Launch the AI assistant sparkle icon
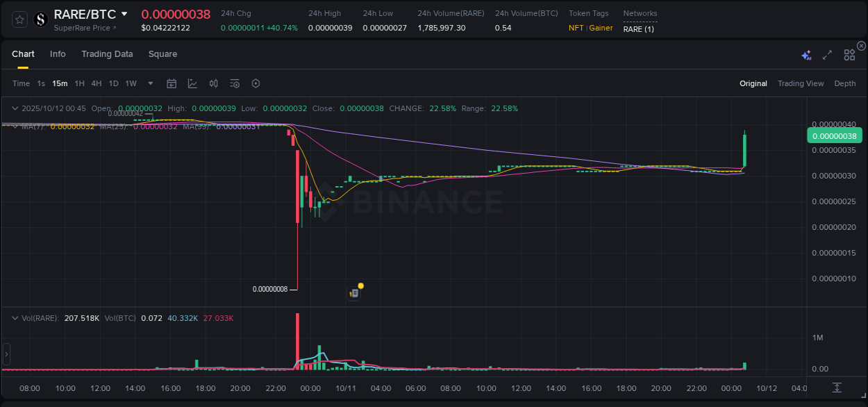This screenshot has width=868, height=407. [x=806, y=54]
